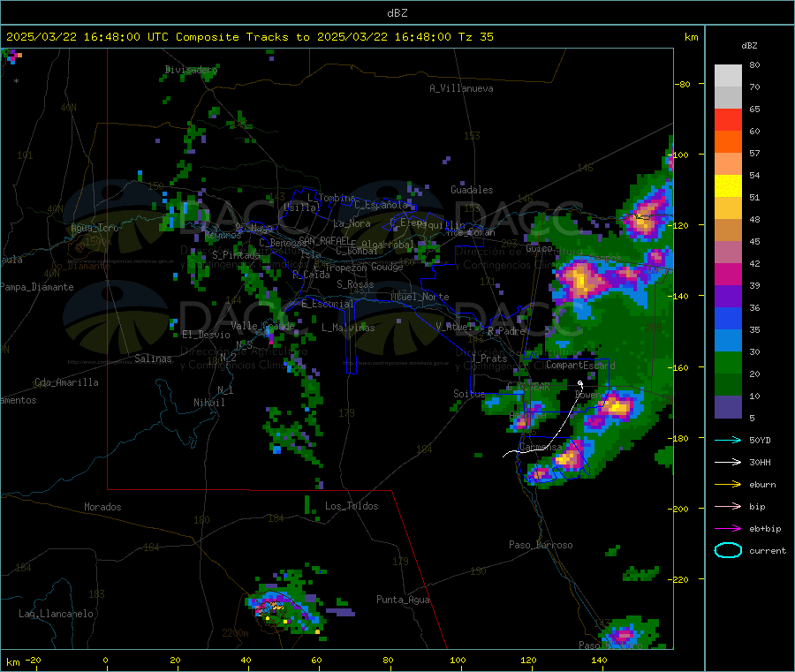Click the 'Divisadero' place label
Screen dimensions: 795x672
191,70
